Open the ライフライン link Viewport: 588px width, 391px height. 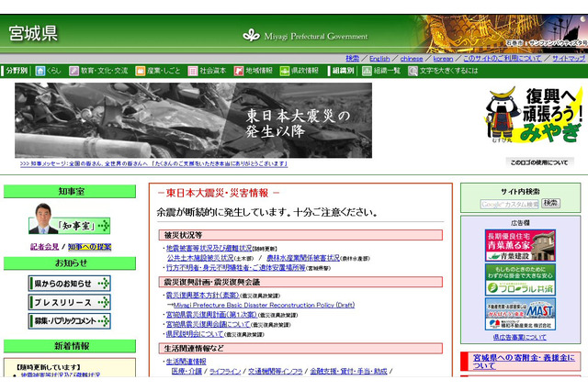(225, 371)
